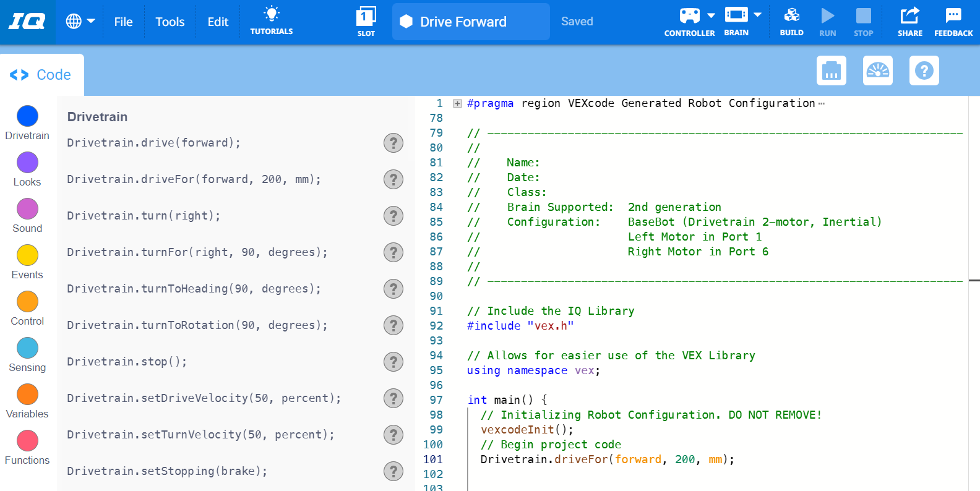Viewport: 980px width, 491px height.
Task: Open the robot devices port configuration icon
Action: (x=832, y=70)
